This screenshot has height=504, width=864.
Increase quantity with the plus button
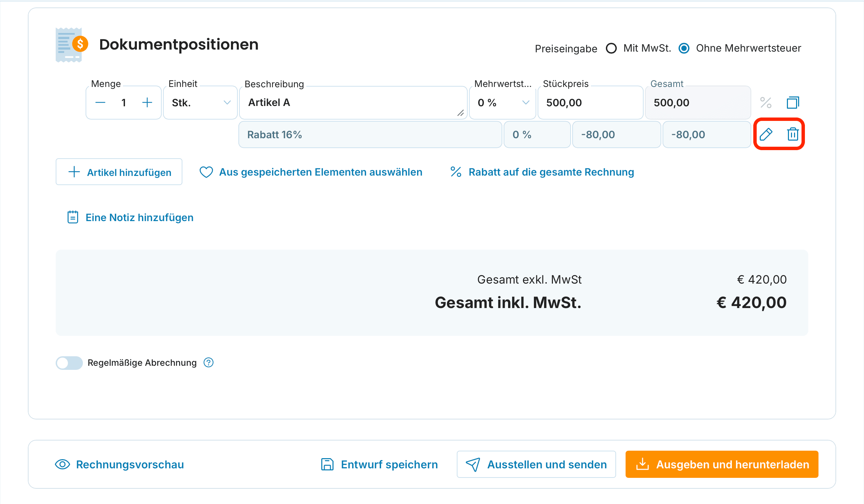147,103
